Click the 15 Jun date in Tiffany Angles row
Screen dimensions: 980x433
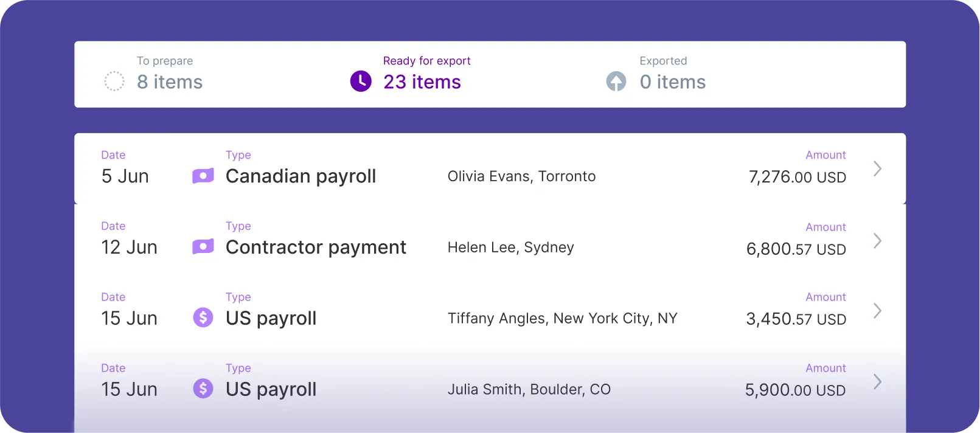(129, 319)
